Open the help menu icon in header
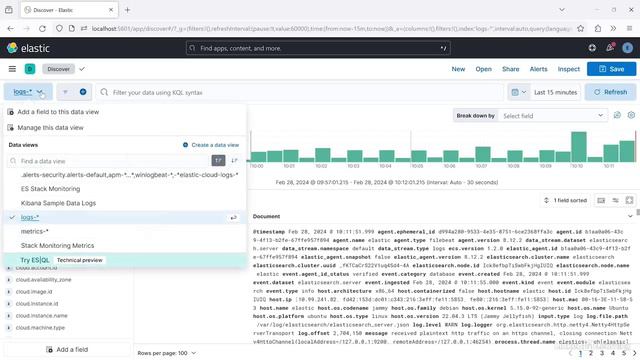Screen dimensions: 640x360 pyautogui.click(x=592, y=48)
